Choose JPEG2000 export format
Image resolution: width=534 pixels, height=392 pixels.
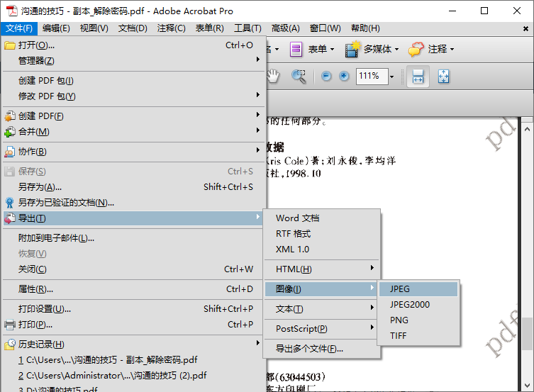pyautogui.click(x=418, y=305)
